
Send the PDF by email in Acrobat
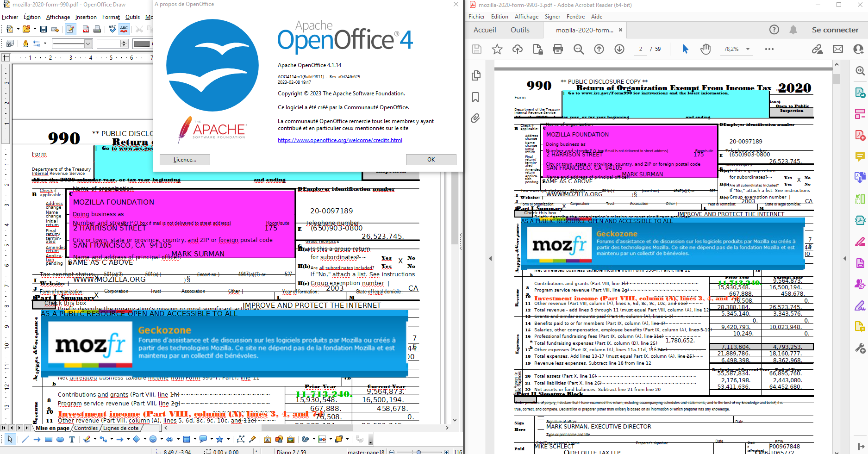coord(838,49)
